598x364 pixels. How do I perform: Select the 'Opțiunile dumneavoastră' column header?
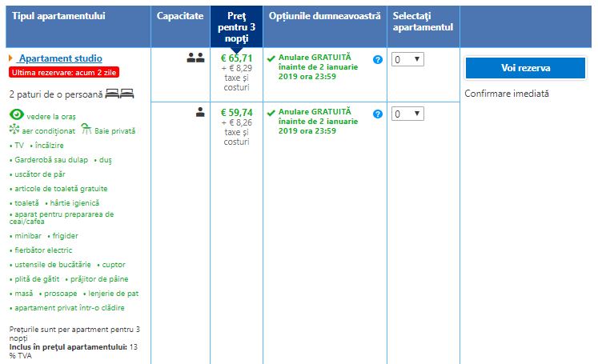point(324,16)
